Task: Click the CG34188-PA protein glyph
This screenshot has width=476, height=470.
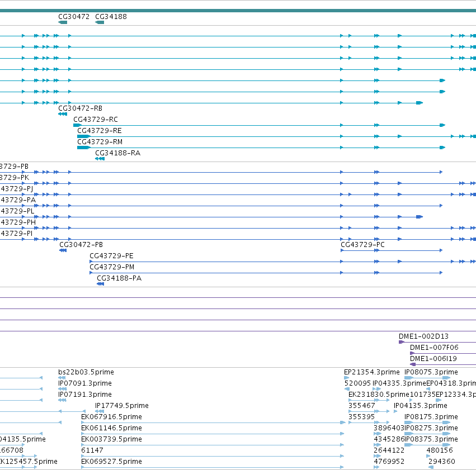Action: click(x=101, y=284)
